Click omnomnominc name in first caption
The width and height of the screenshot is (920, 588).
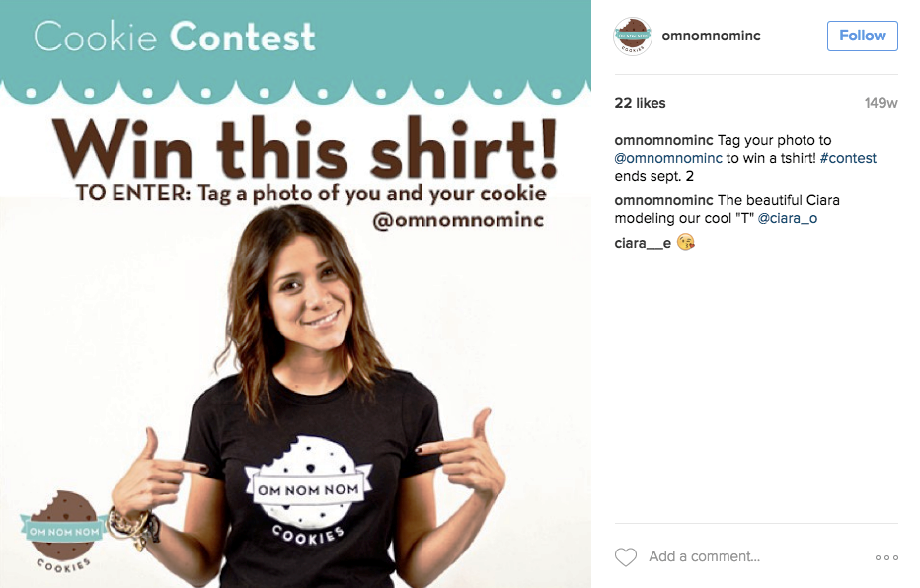663,141
